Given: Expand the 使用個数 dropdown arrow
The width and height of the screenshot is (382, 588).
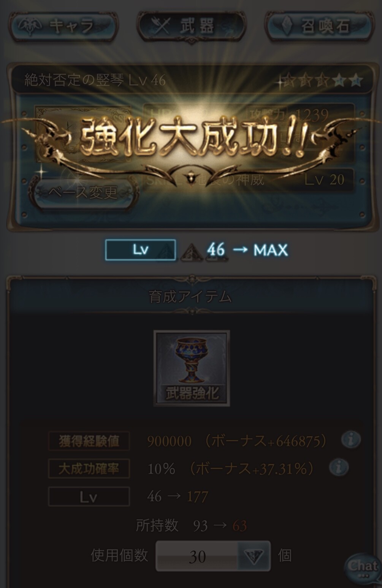Looking at the screenshot, I should (x=254, y=557).
